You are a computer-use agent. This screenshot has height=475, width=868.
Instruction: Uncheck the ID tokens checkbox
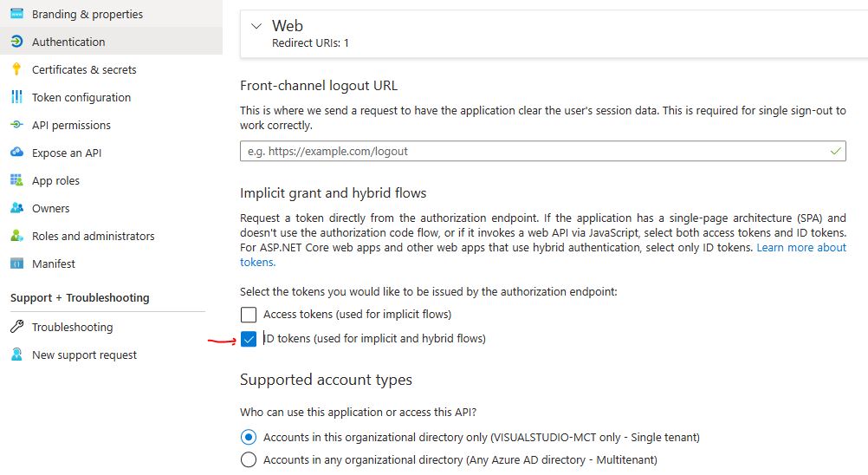click(x=249, y=339)
